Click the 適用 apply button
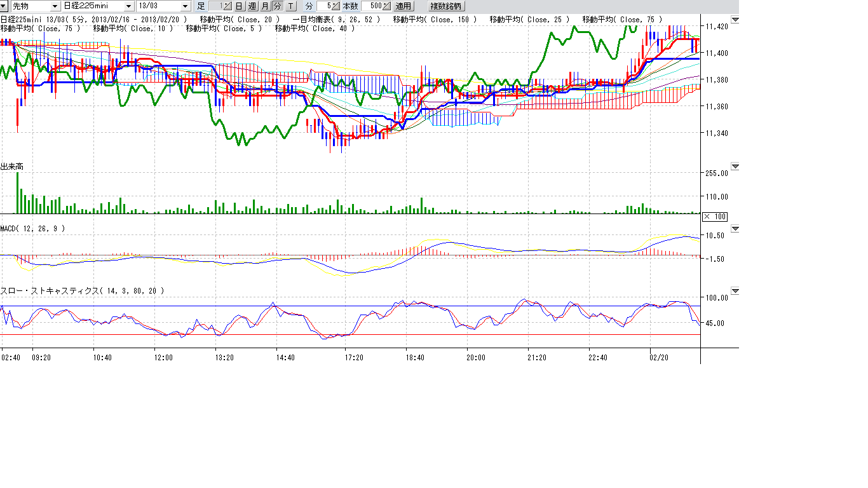868x488 pixels. [403, 6]
